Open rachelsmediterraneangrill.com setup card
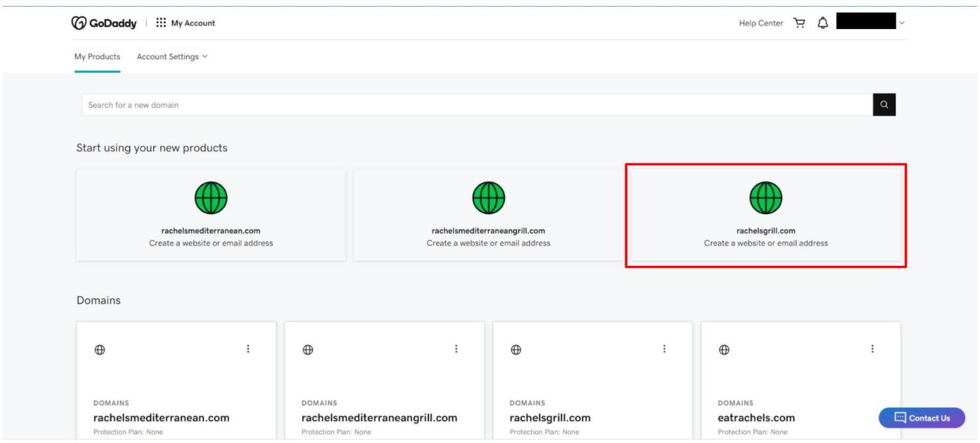The width and height of the screenshot is (980, 443). (x=488, y=215)
